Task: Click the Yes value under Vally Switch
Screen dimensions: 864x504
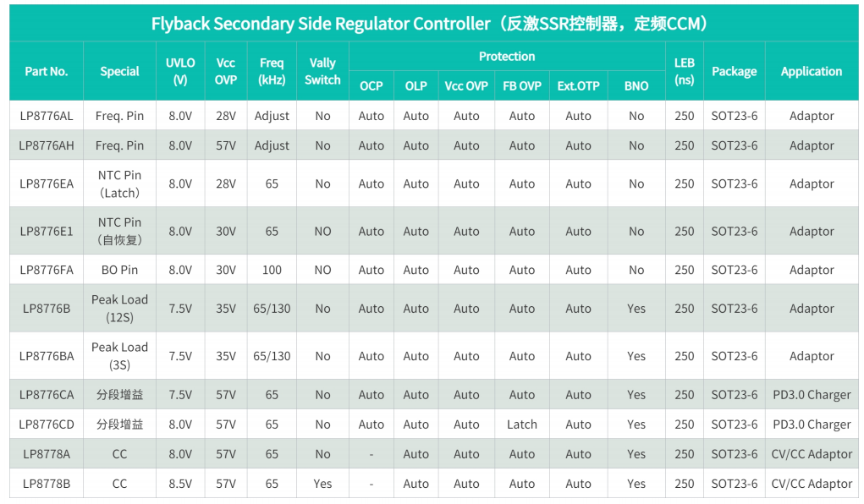Action: coord(323,484)
